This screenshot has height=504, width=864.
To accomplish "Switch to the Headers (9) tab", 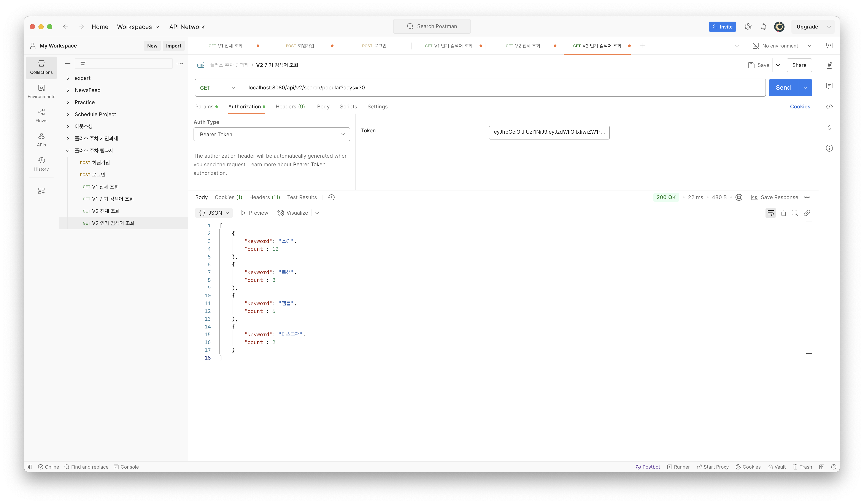I will pos(290,107).
